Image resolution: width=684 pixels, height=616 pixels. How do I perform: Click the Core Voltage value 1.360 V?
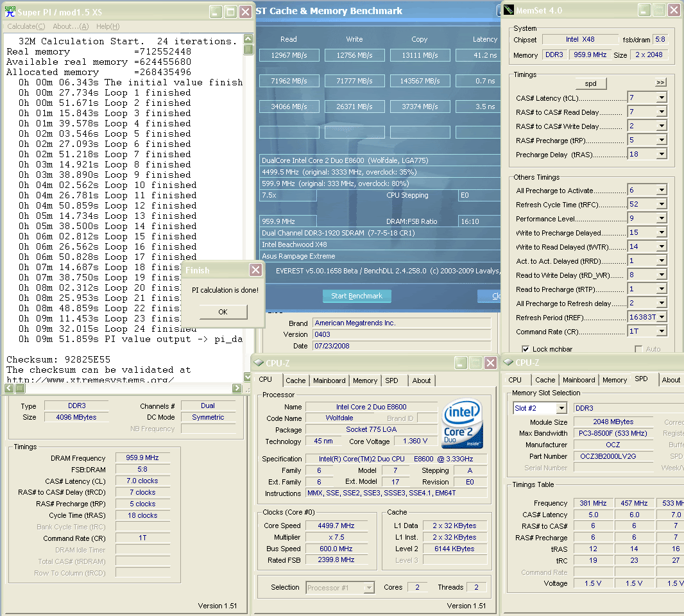(415, 441)
